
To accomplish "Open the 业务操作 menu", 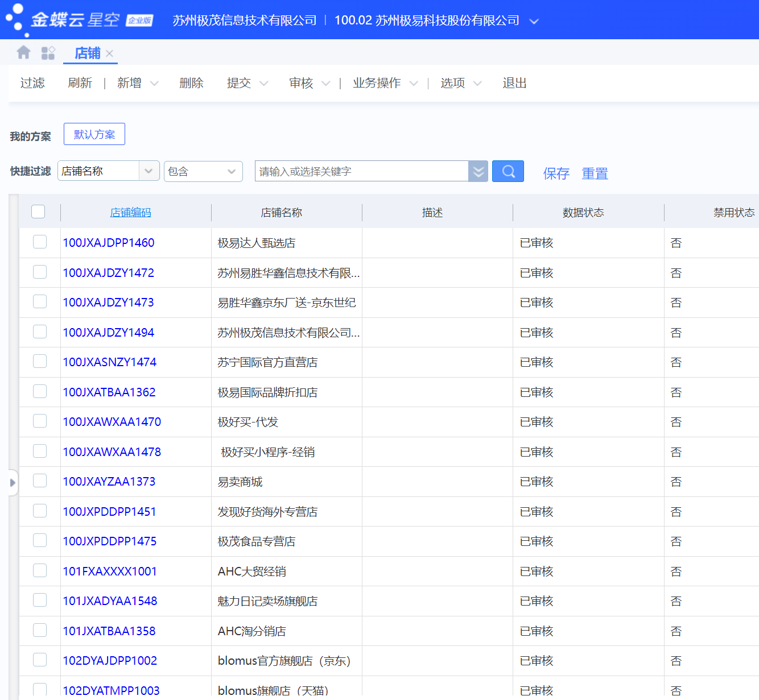I will (x=377, y=83).
